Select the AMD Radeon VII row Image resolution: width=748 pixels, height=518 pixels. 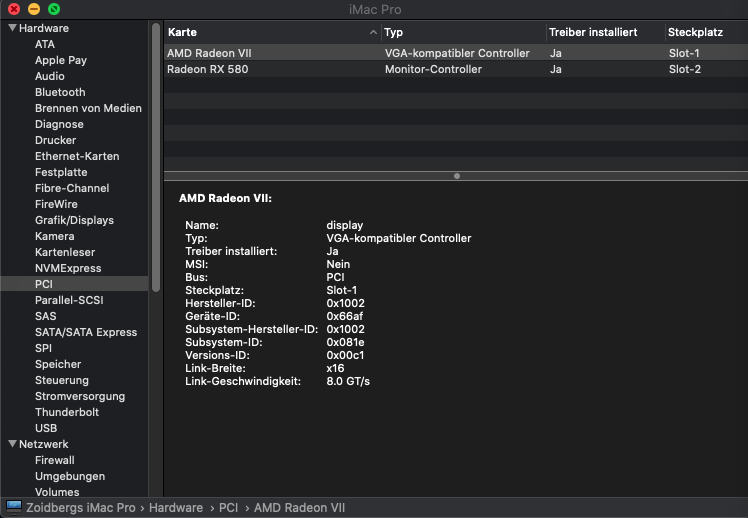coord(456,53)
